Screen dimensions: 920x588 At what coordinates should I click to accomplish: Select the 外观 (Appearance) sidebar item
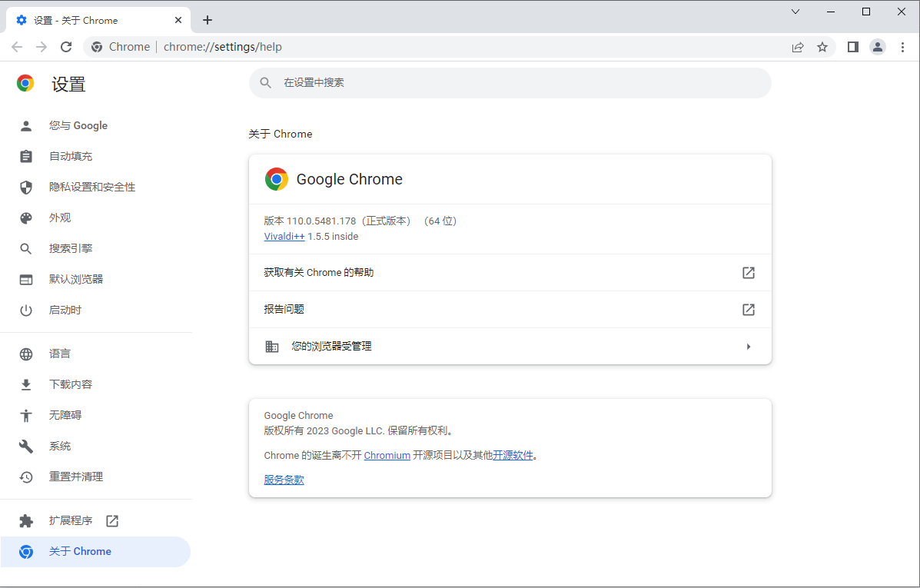61,218
